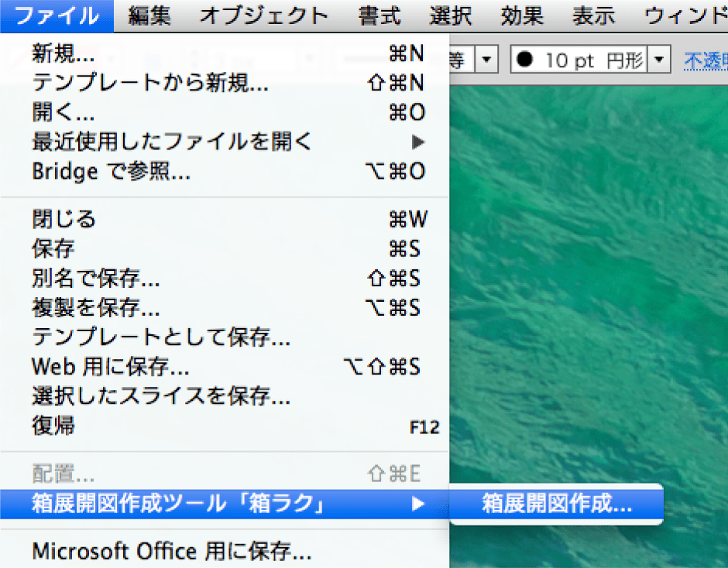
Task: Choose Bridge で参照... menu item
Action: [112, 172]
